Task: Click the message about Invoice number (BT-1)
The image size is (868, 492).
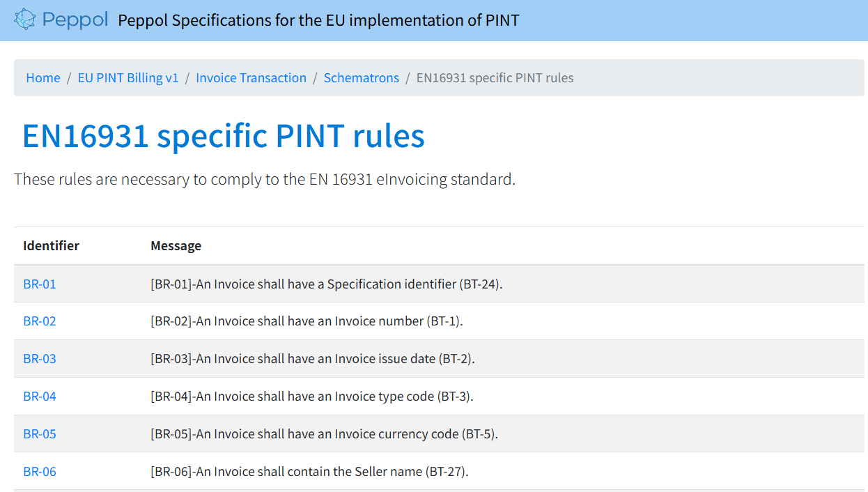Action: click(307, 321)
